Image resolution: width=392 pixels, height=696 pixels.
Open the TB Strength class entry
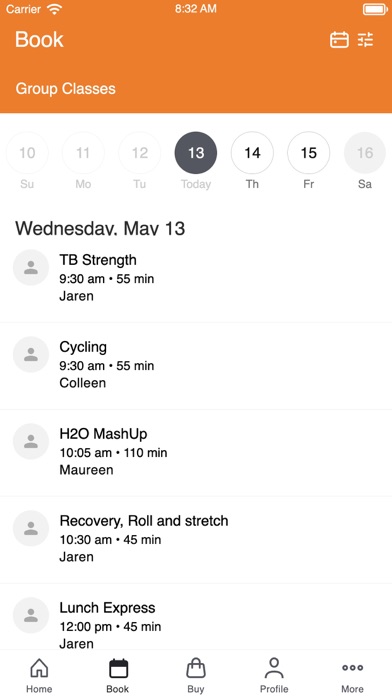196,278
